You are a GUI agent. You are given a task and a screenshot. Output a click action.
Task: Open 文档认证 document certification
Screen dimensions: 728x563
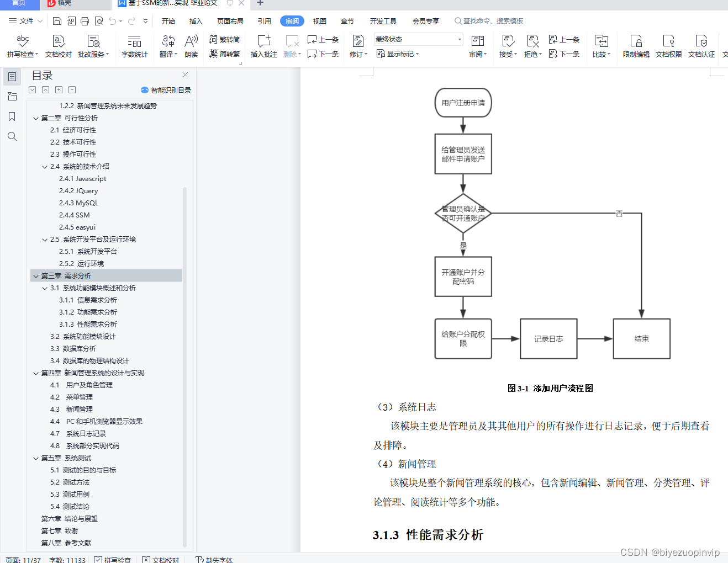click(x=701, y=45)
